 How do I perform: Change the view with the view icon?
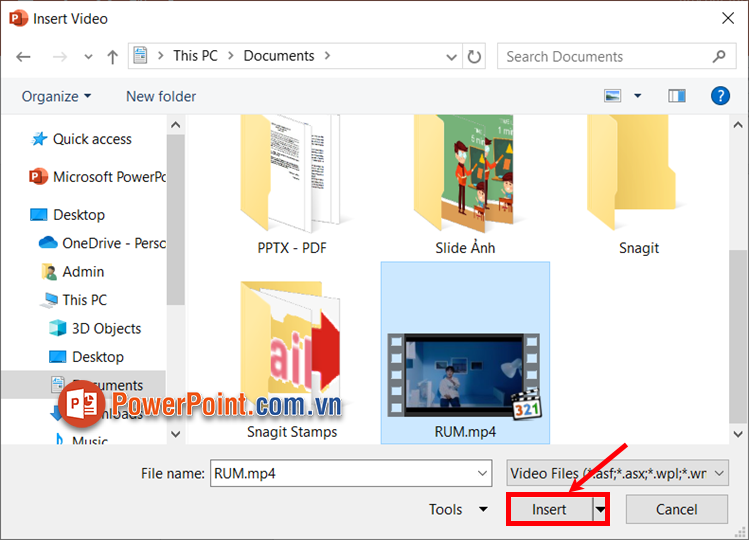coord(612,96)
